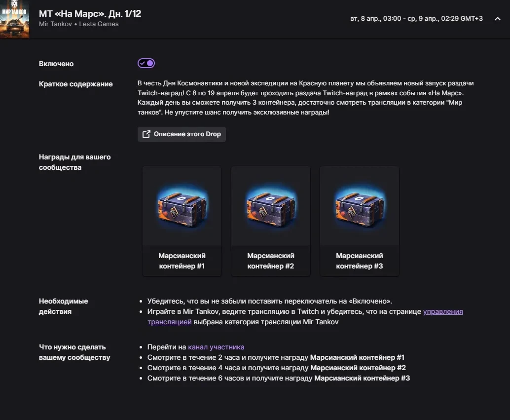Click the Марсианский контейнер #2 label
This screenshot has width=510, height=420.
click(271, 261)
